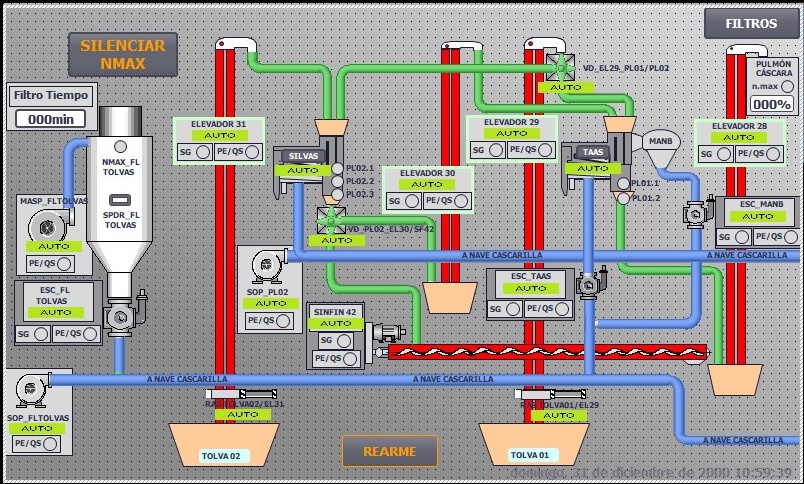Image resolution: width=804 pixels, height=484 pixels.
Task: Click Elevador 29 PE/QS indicator
Action: click(x=545, y=150)
